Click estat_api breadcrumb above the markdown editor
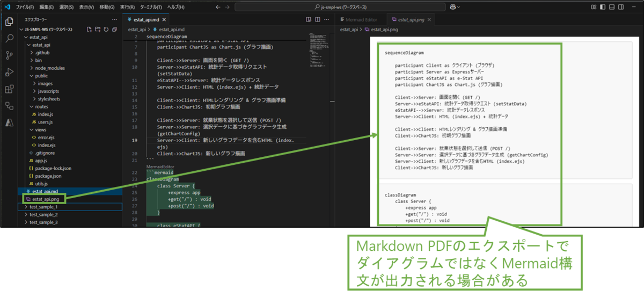Image resolution: width=644 pixels, height=297 pixels. click(x=137, y=30)
